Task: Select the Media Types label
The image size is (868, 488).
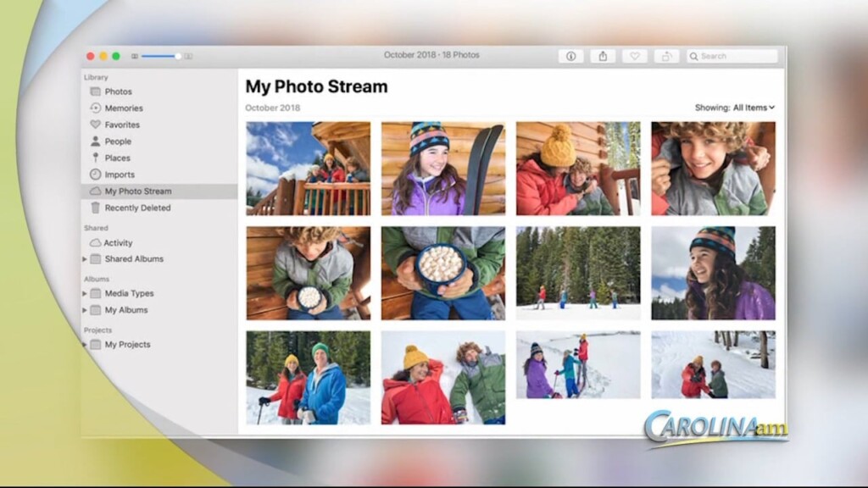Action: pos(130,293)
